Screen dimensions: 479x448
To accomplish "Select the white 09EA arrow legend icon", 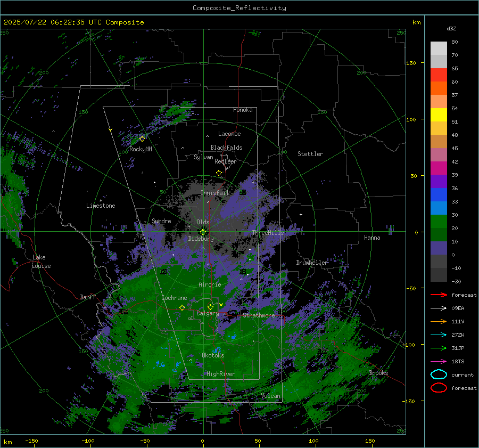I will [439, 308].
